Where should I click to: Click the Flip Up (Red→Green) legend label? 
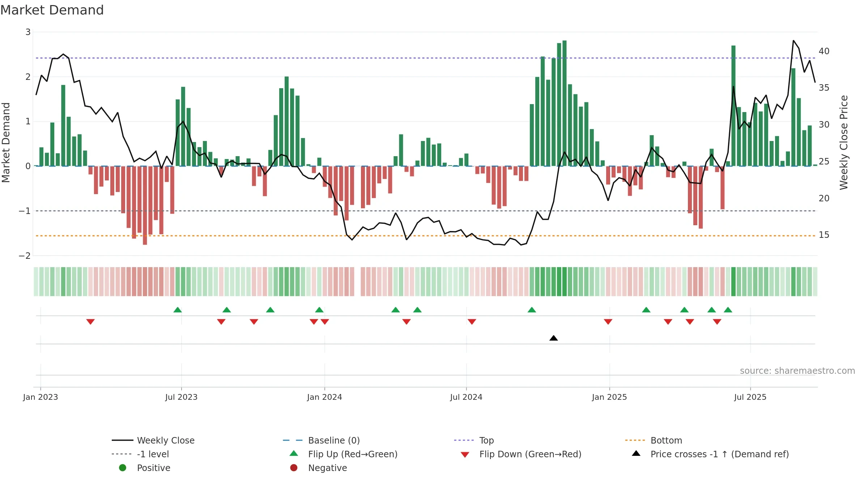[353, 454]
